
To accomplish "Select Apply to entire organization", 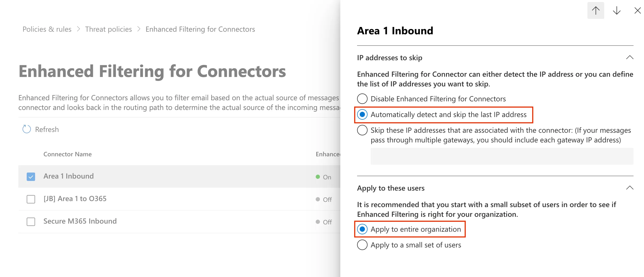I will click(x=362, y=229).
